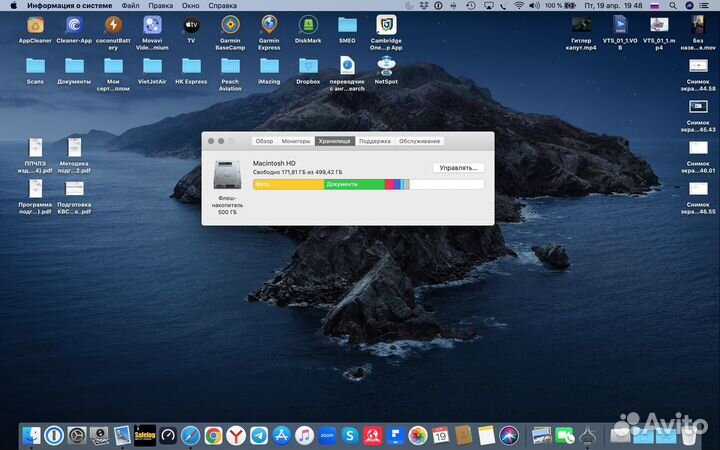Open the Cleaner-App desktop icon
Image resolution: width=720 pixels, height=450 pixels.
(74, 25)
